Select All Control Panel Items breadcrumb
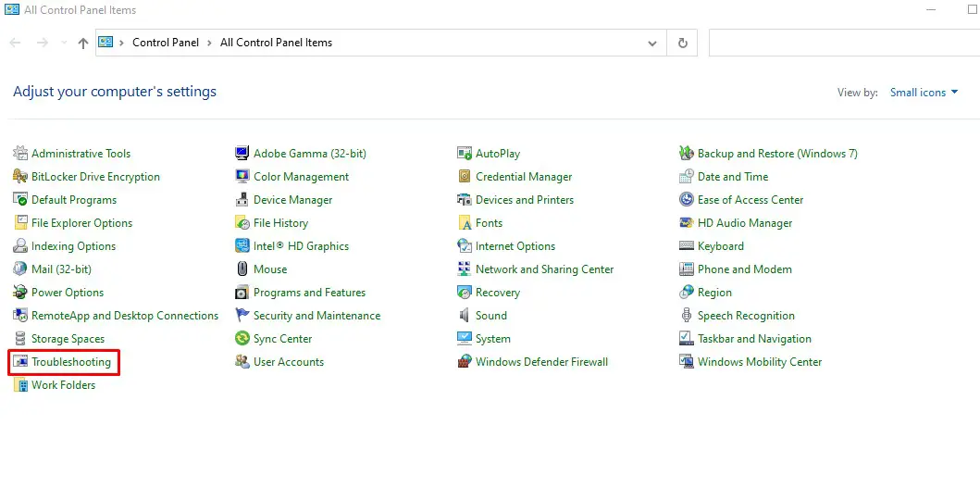The width and height of the screenshot is (980, 500). [276, 43]
